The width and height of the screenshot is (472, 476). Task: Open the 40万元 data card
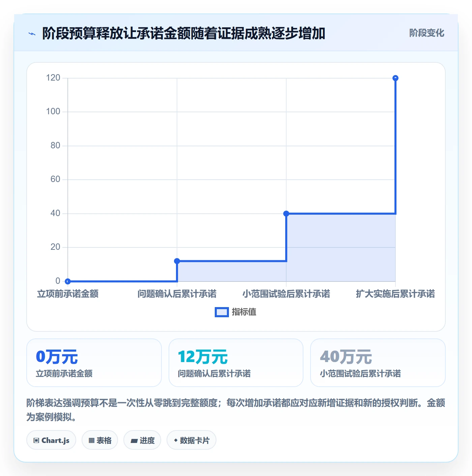(x=378, y=363)
